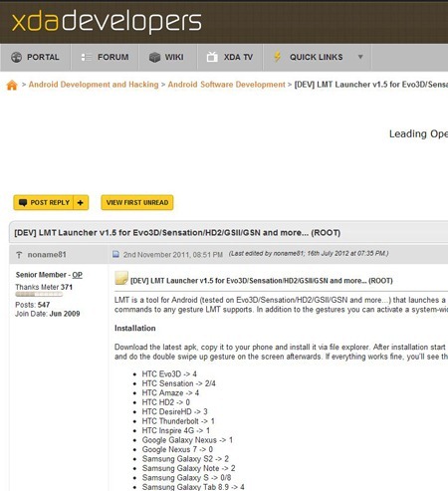The width and height of the screenshot is (448, 491).
Task: Select the 'Posts: 547' text
Action: pyautogui.click(x=33, y=305)
